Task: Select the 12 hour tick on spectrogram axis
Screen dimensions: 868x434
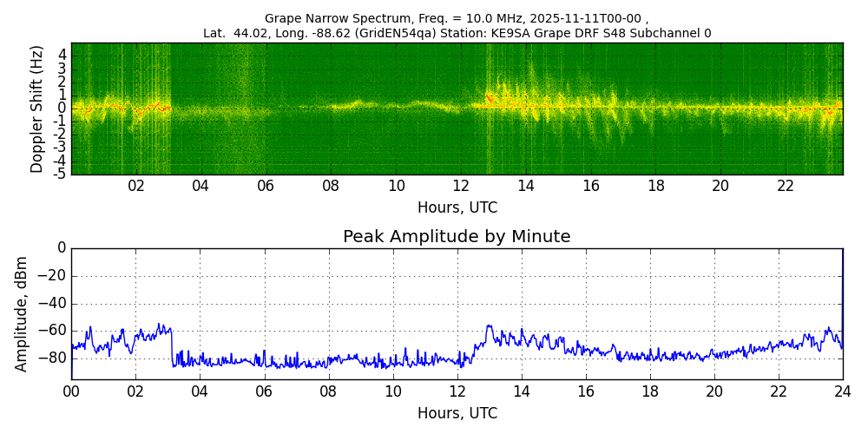Action: (x=461, y=186)
